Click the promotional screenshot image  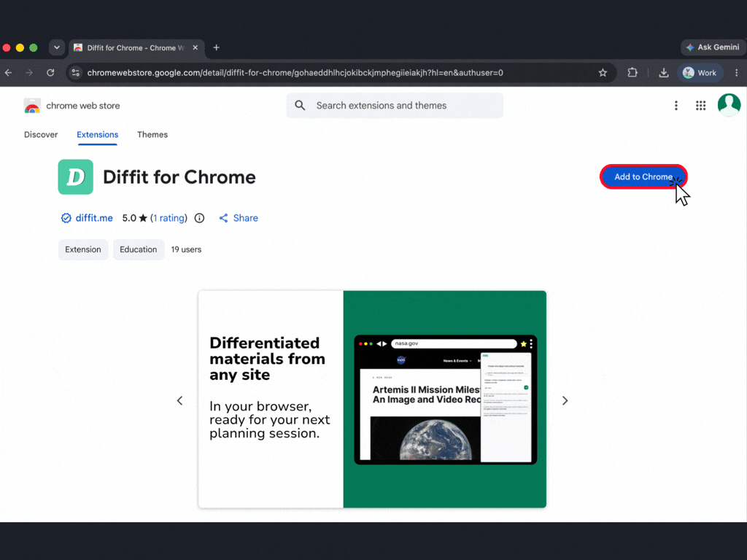372,399
